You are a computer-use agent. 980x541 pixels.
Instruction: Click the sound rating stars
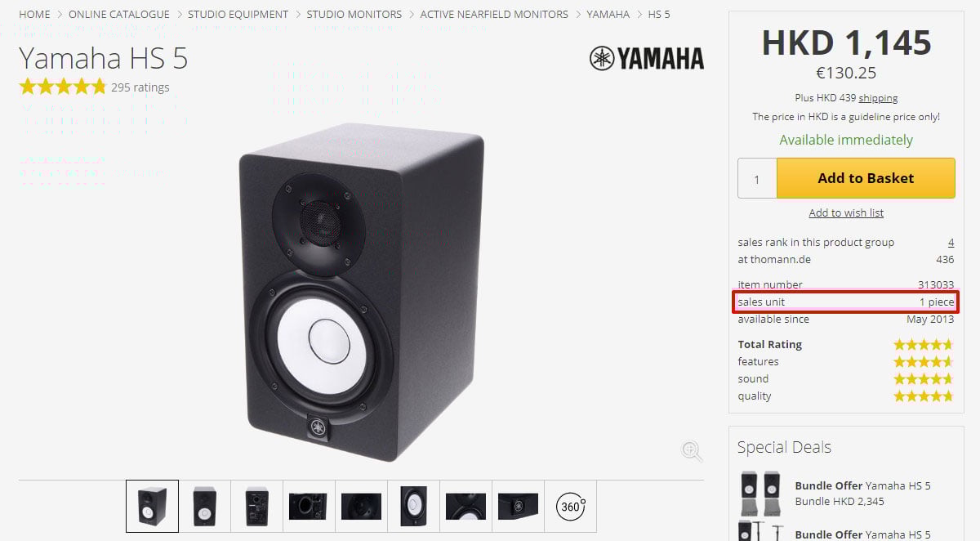pos(924,378)
